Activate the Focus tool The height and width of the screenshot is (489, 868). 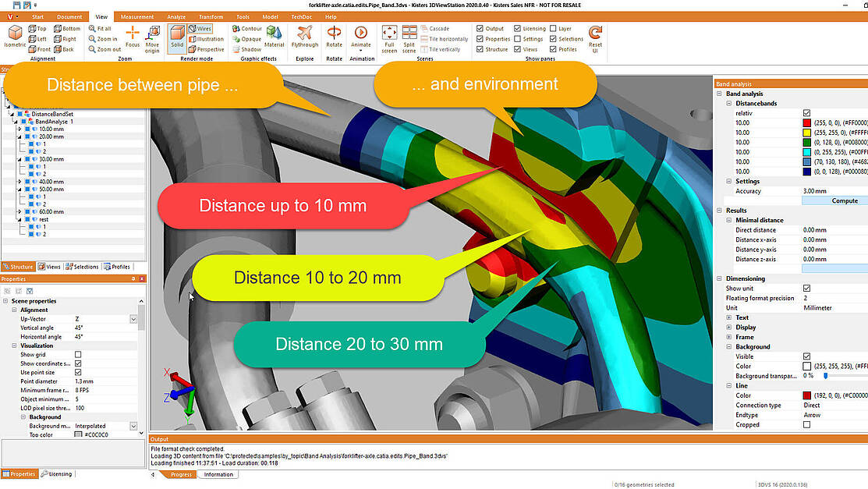[x=133, y=37]
